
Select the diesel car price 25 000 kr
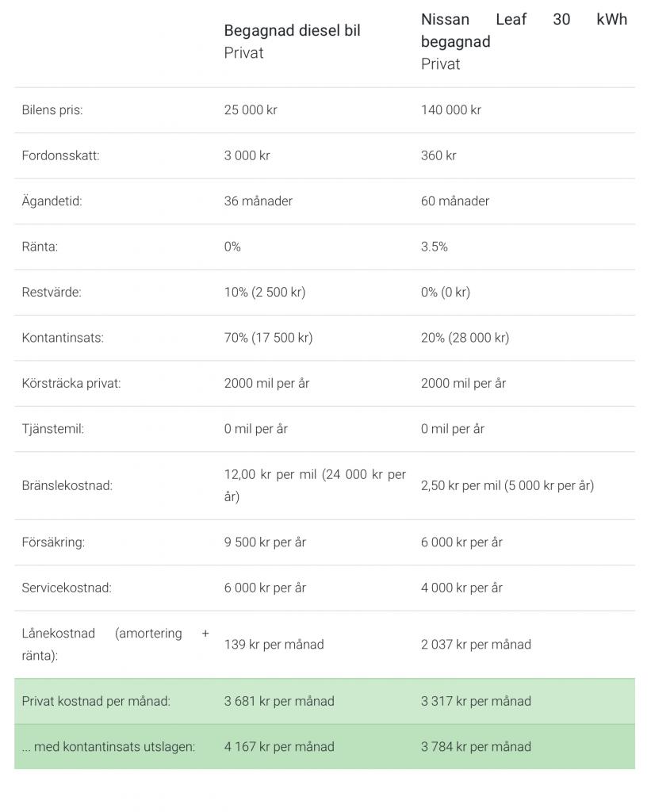tap(251, 109)
